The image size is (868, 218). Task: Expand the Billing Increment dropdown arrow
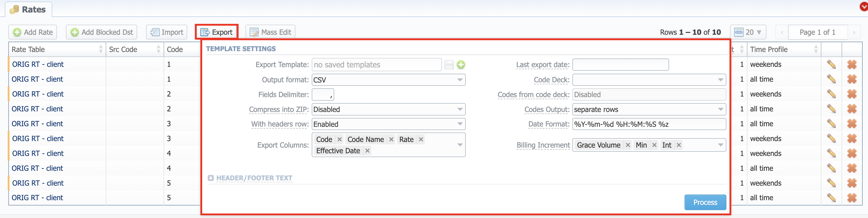click(720, 145)
